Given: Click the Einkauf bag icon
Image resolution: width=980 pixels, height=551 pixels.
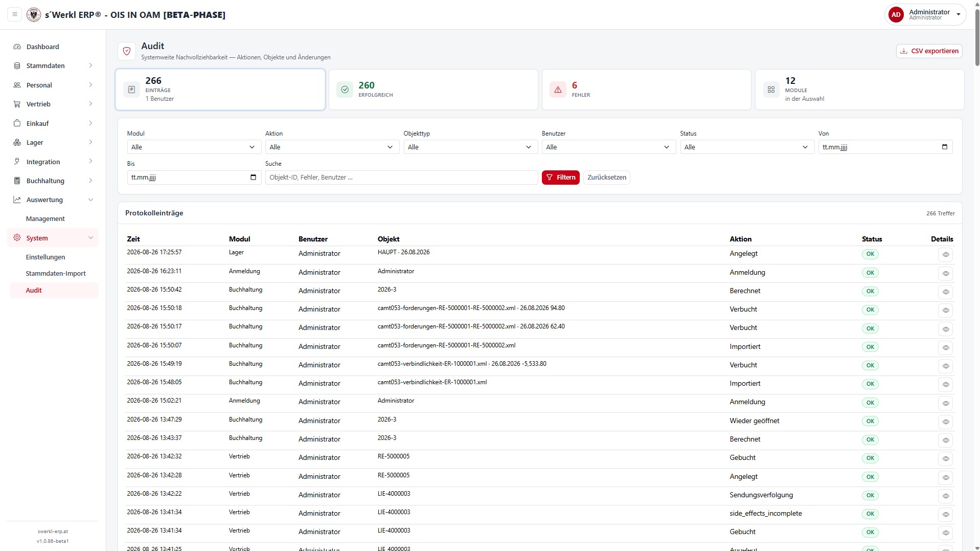Looking at the screenshot, I should (17, 123).
